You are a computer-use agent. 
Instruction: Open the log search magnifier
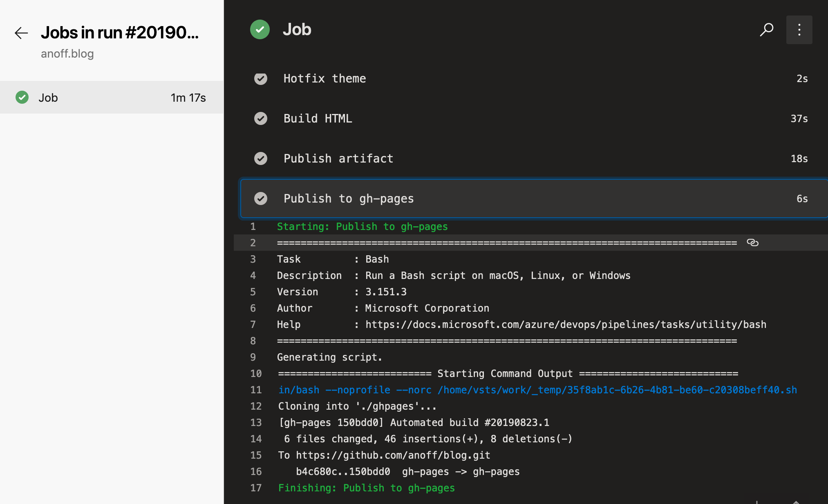point(767,29)
